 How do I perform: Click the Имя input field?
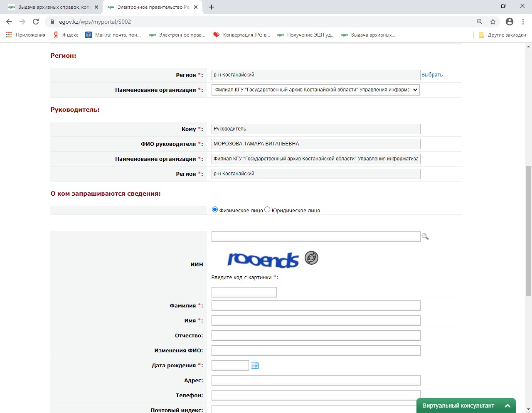(x=316, y=321)
